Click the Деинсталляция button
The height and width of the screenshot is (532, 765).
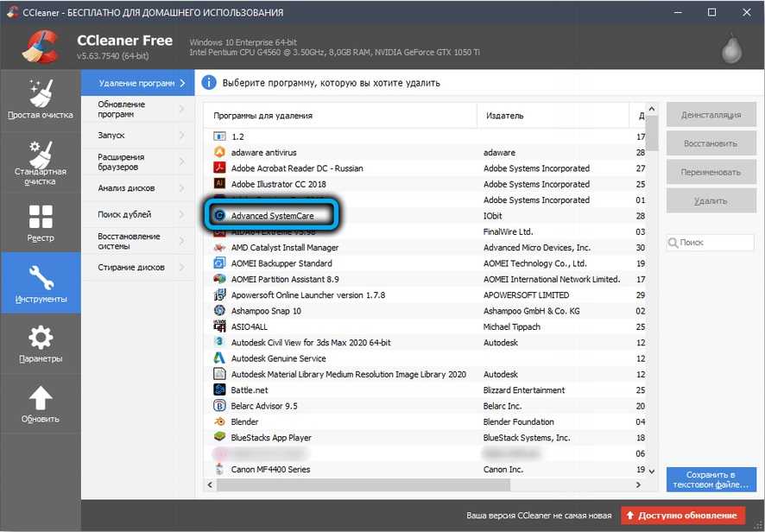coord(711,115)
